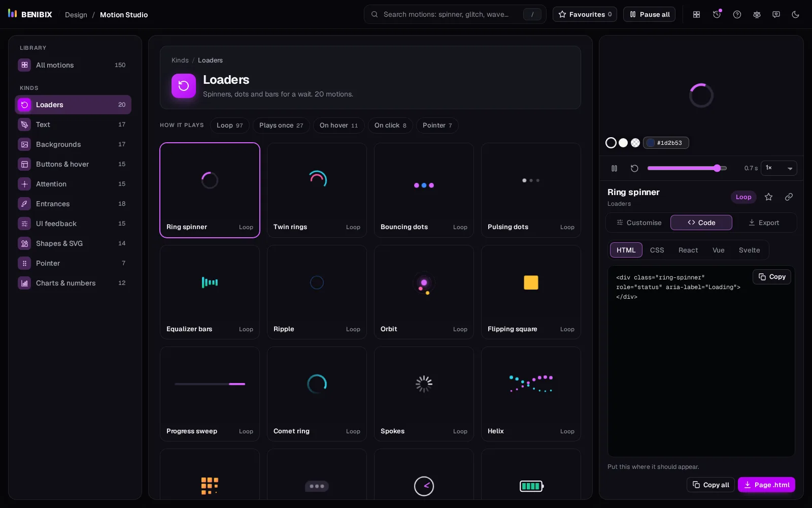Select the Twin rings motion card
The image size is (812, 508).
(x=317, y=190)
